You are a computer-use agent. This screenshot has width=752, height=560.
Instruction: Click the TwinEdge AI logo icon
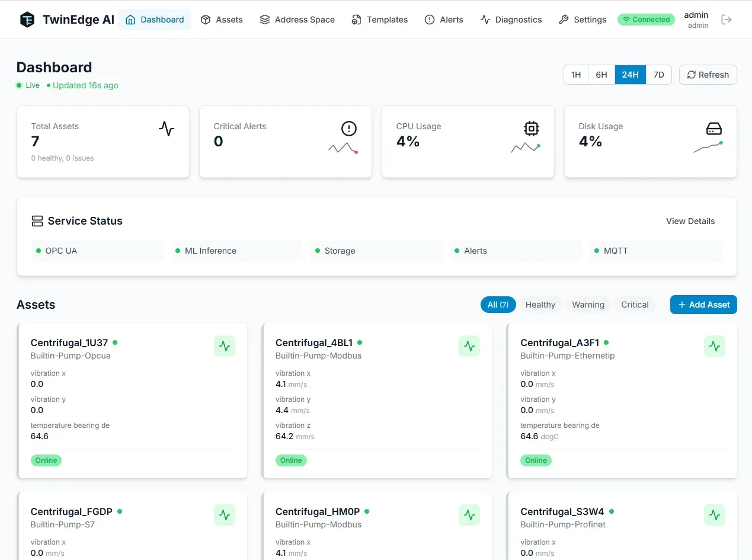pyautogui.click(x=27, y=20)
